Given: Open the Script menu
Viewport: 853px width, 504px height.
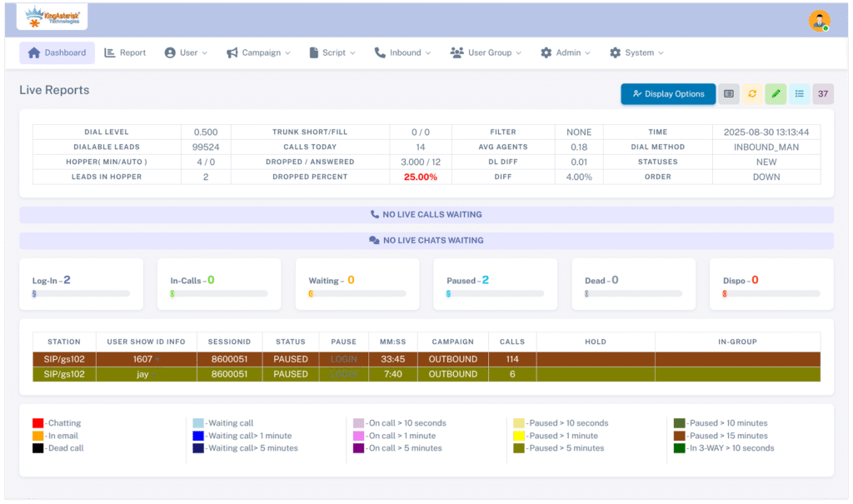Looking at the screenshot, I should tap(332, 52).
